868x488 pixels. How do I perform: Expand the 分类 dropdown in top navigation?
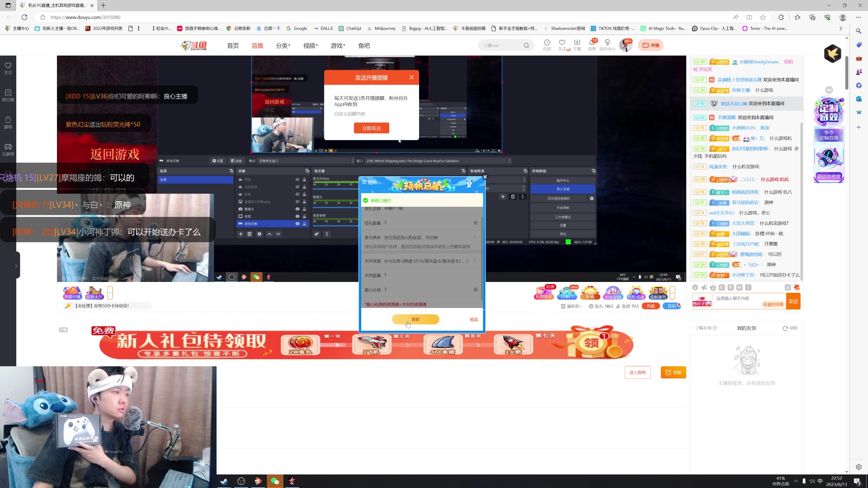(283, 45)
